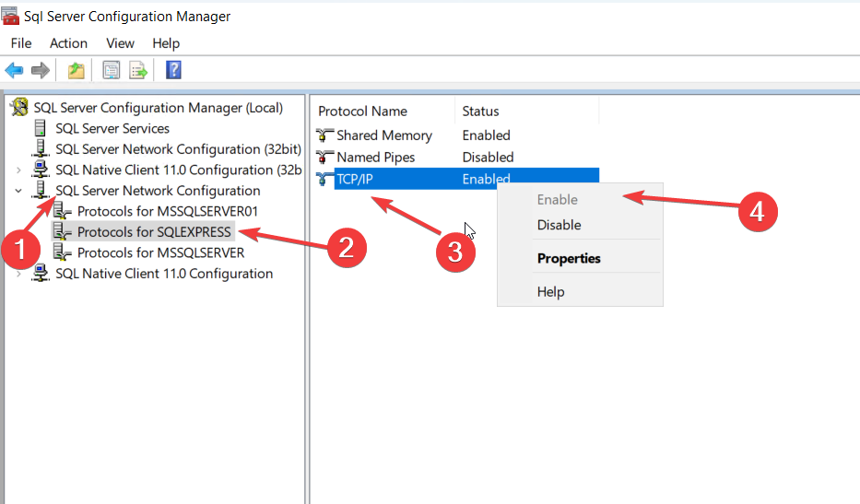
Task: Open the View menu
Action: (x=120, y=43)
